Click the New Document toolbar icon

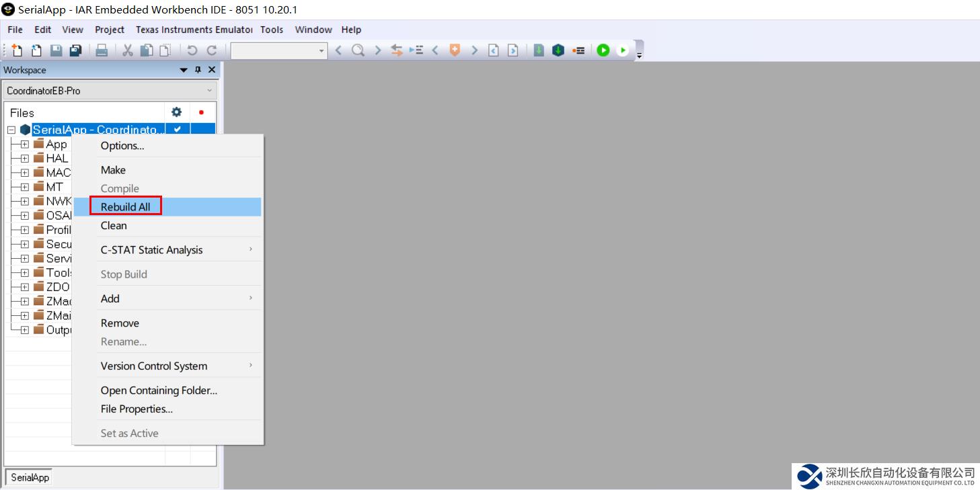pos(17,50)
